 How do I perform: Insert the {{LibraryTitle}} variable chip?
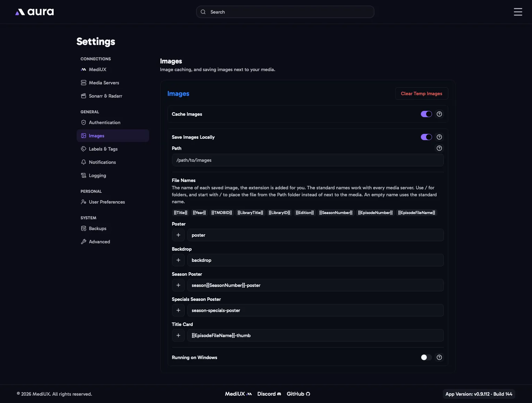250,213
